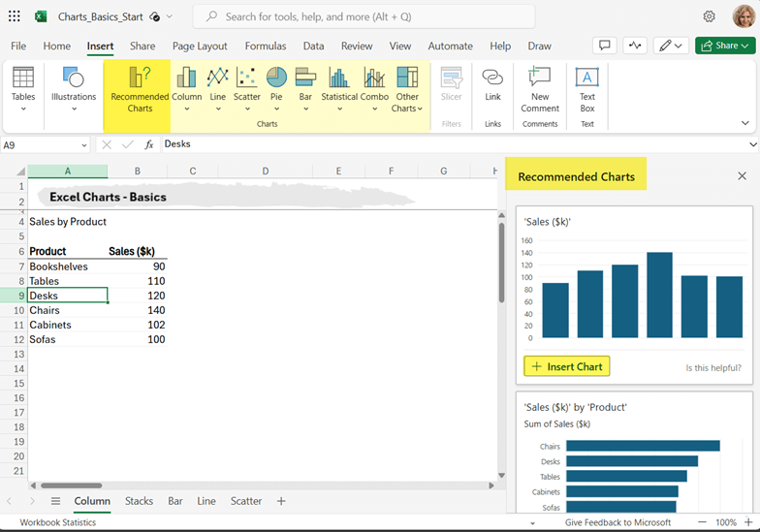Click the horizontal scrollbar thumb
This screenshot has width=760, height=532.
click(72, 485)
